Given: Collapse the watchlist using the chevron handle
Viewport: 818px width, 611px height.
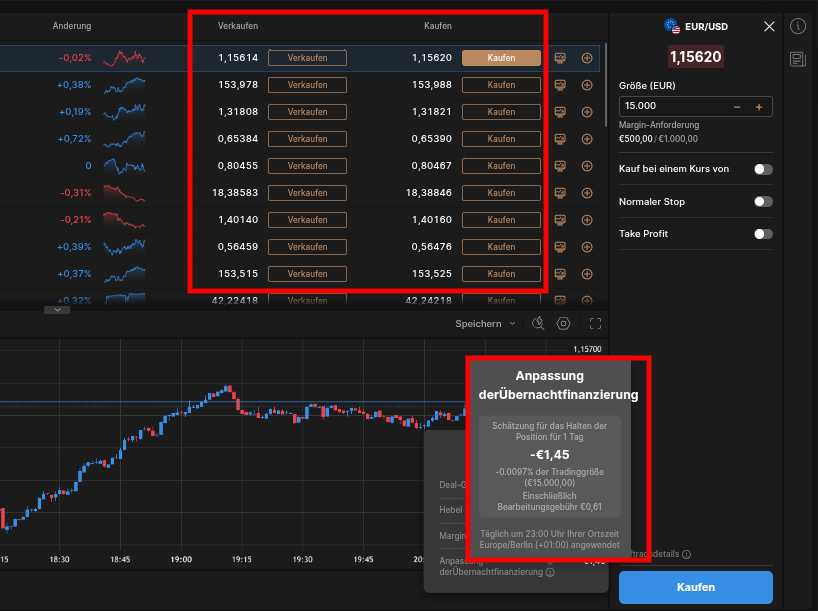Looking at the screenshot, I should pyautogui.click(x=56, y=310).
